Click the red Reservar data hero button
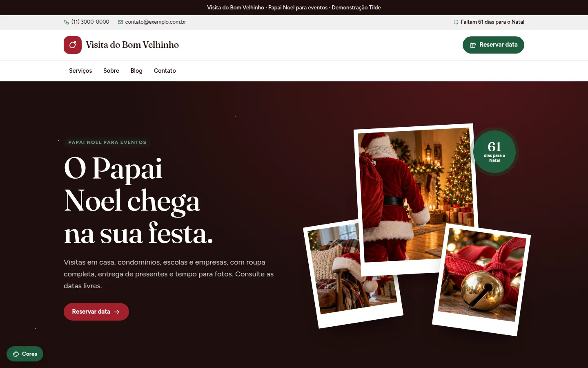 click(96, 312)
